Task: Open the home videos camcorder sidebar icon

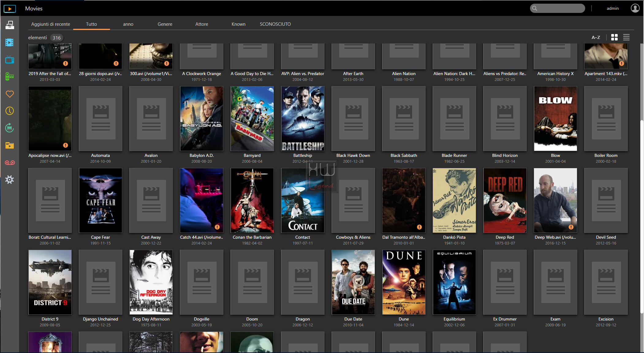Action: [9, 77]
